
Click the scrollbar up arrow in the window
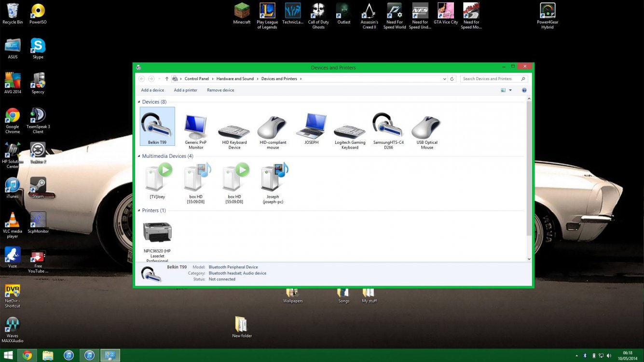529,99
